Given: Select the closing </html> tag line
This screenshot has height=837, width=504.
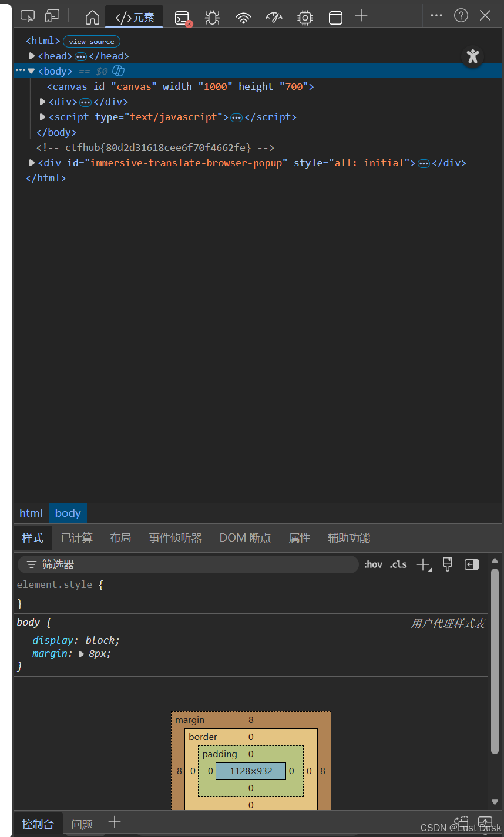Looking at the screenshot, I should point(46,178).
